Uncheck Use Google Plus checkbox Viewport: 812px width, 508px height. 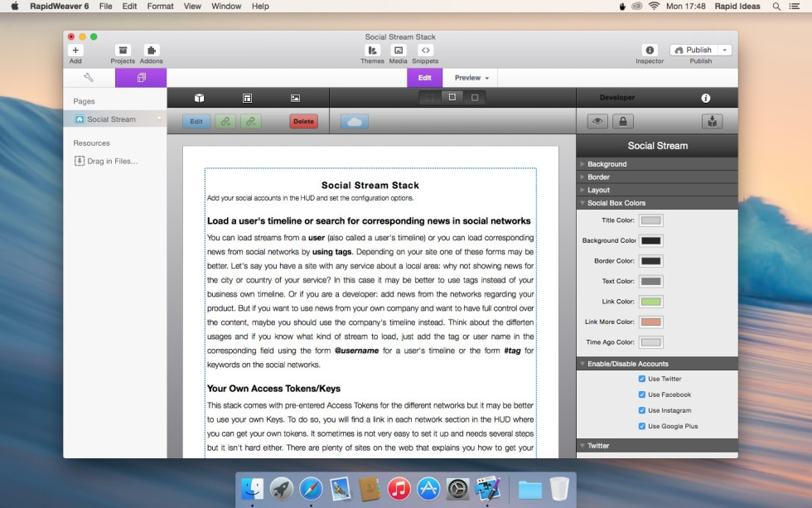tap(642, 426)
